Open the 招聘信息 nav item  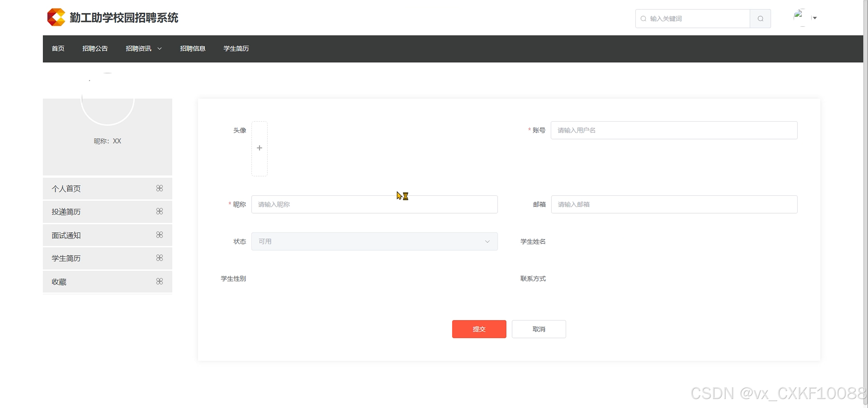192,49
